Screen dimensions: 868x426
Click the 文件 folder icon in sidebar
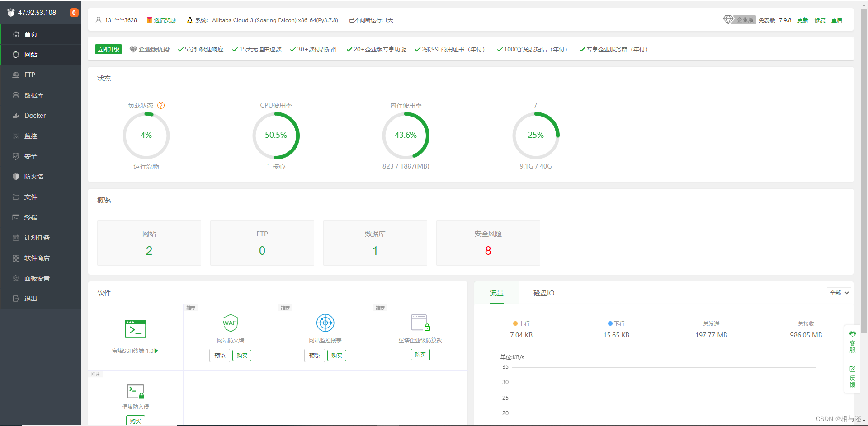click(x=16, y=197)
